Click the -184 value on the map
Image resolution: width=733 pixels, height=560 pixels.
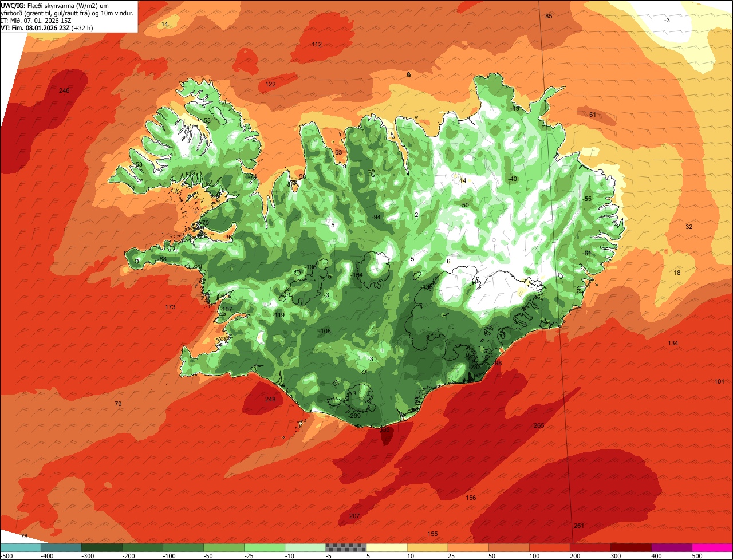pos(357,275)
